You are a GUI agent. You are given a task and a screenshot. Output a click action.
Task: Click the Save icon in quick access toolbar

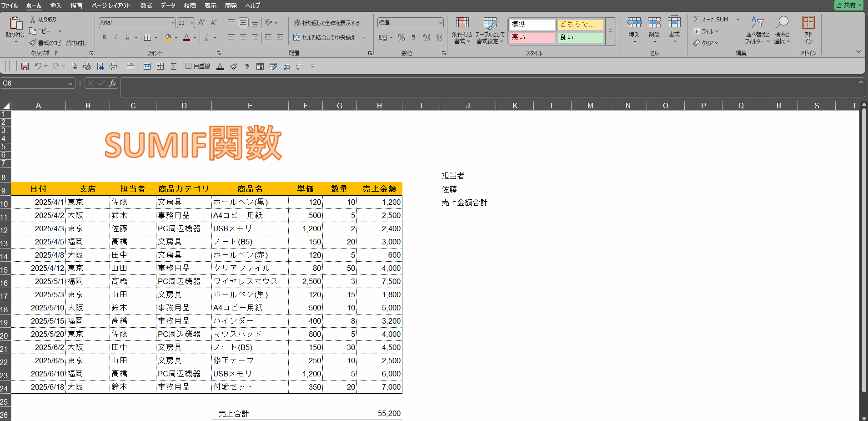25,66
